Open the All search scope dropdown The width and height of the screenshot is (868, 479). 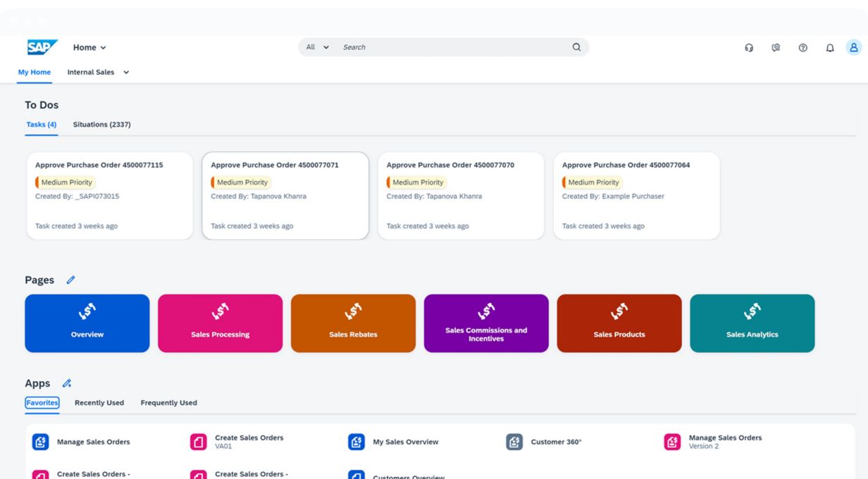tap(318, 47)
